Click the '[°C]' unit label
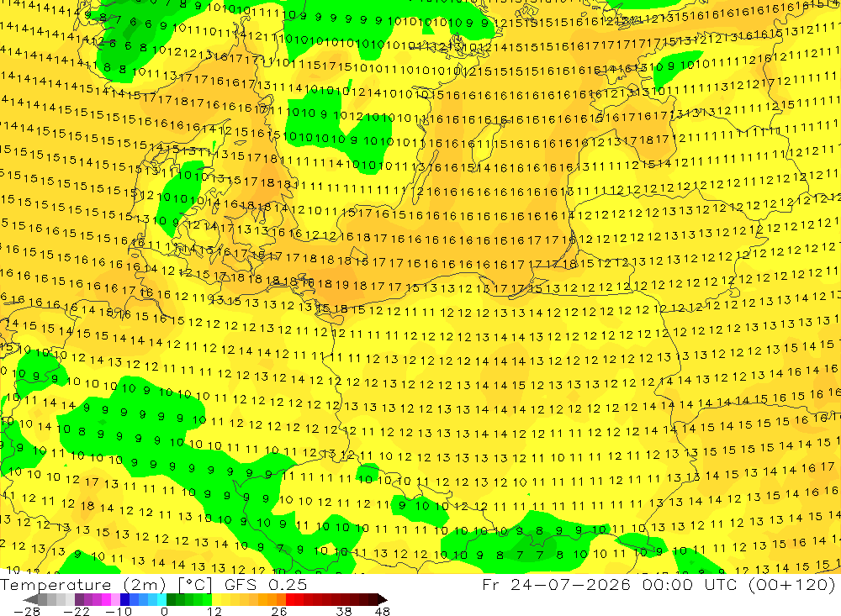This screenshot has width=841, height=616. 195,585
